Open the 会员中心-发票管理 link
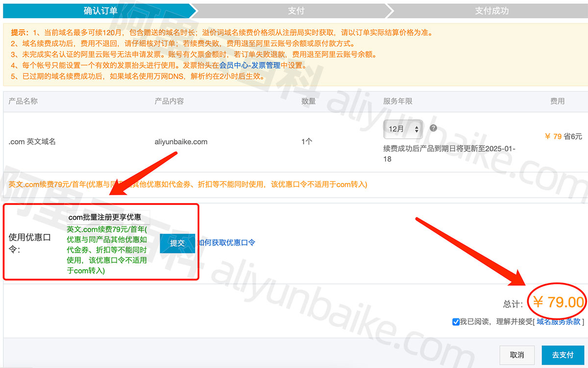This screenshot has width=588, height=368. coord(249,66)
